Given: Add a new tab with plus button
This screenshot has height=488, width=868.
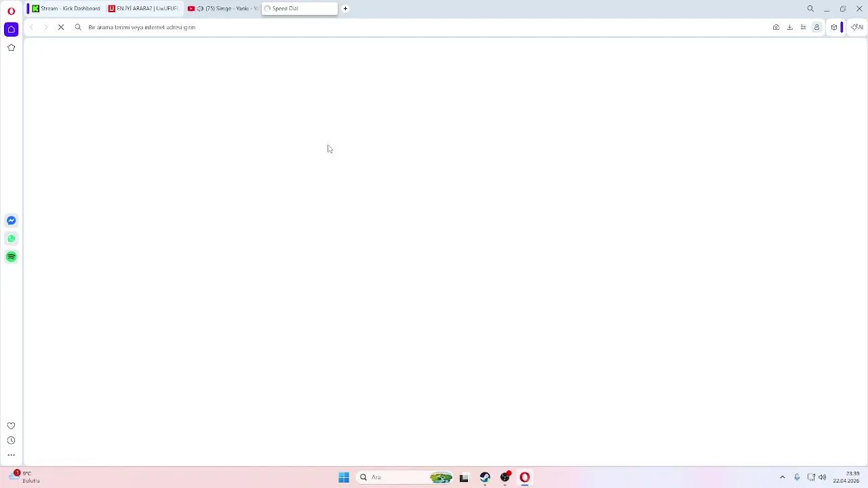Looking at the screenshot, I should [345, 9].
